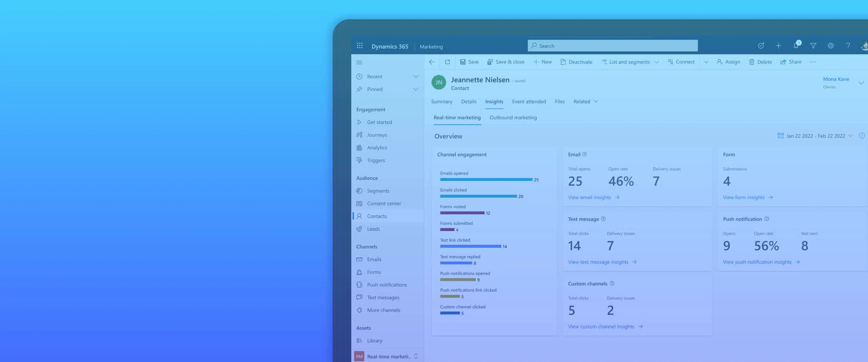This screenshot has width=868, height=362.
Task: Click the Email info tooltip icon
Action: click(x=585, y=154)
